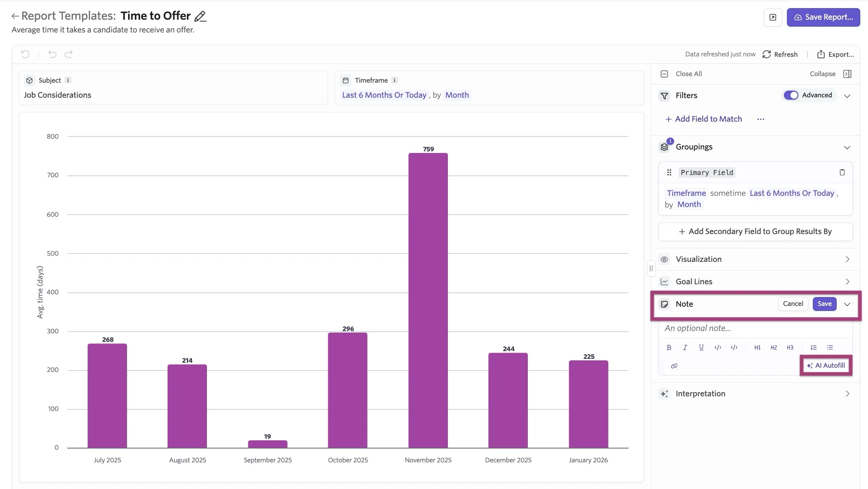
Task: Open the Interpretation section
Action: (x=755, y=394)
